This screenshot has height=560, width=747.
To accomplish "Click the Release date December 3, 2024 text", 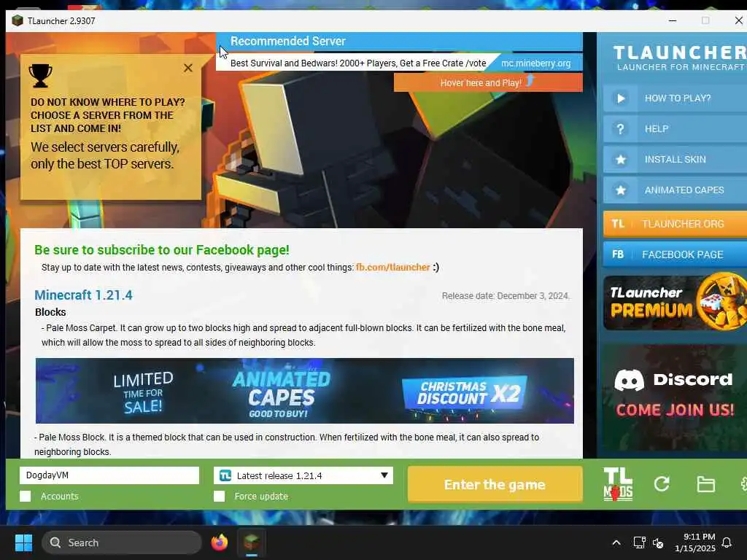I will 506,296.
